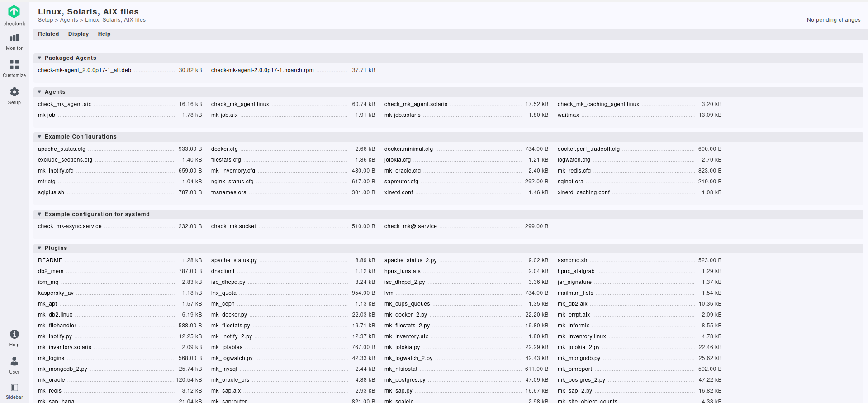Open mk_redis plugin file
This screenshot has height=403, width=868.
point(50,391)
